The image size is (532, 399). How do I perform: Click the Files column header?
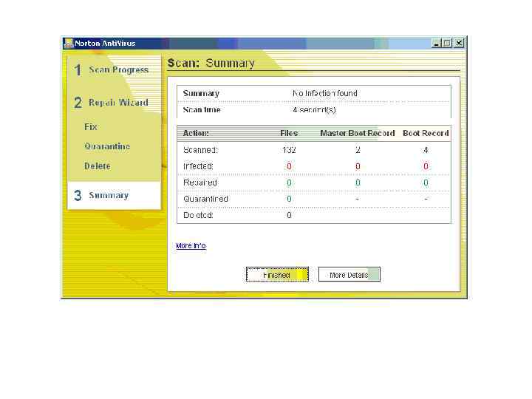click(289, 133)
